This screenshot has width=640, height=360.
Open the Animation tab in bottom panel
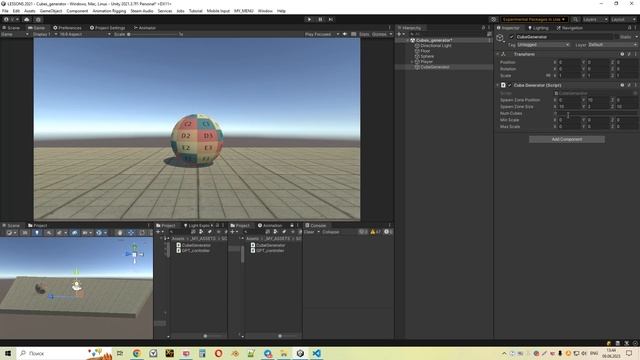[x=270, y=225]
